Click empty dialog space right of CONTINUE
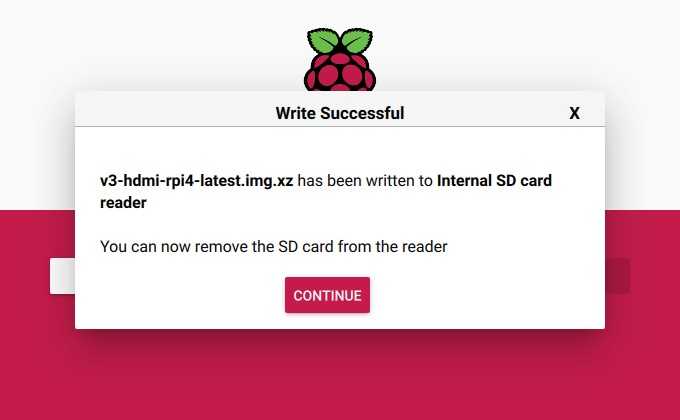 (486, 295)
